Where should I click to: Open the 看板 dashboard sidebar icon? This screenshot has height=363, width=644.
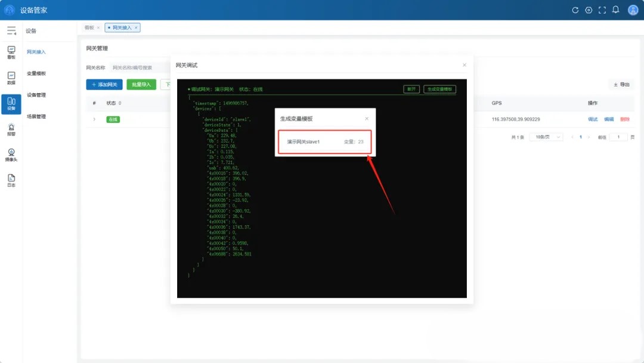11,53
